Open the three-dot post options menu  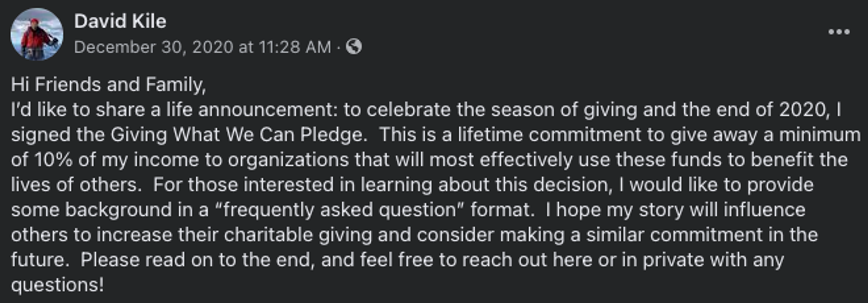[x=839, y=32]
